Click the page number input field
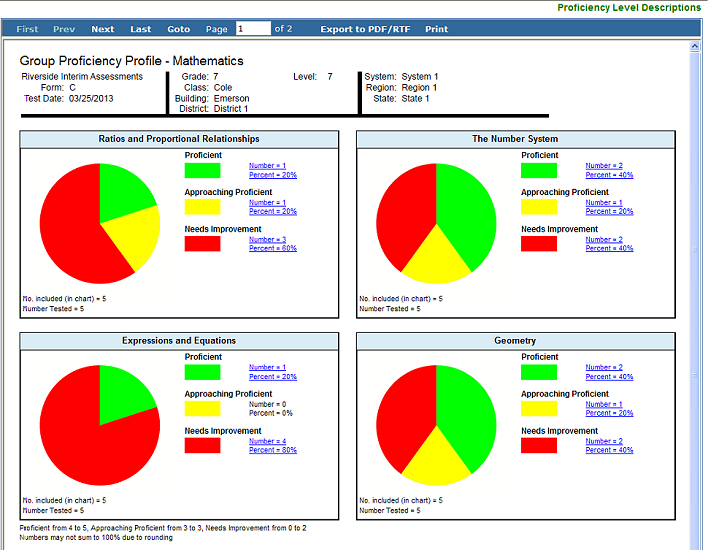Viewport: 708px width, 550px height. click(253, 28)
